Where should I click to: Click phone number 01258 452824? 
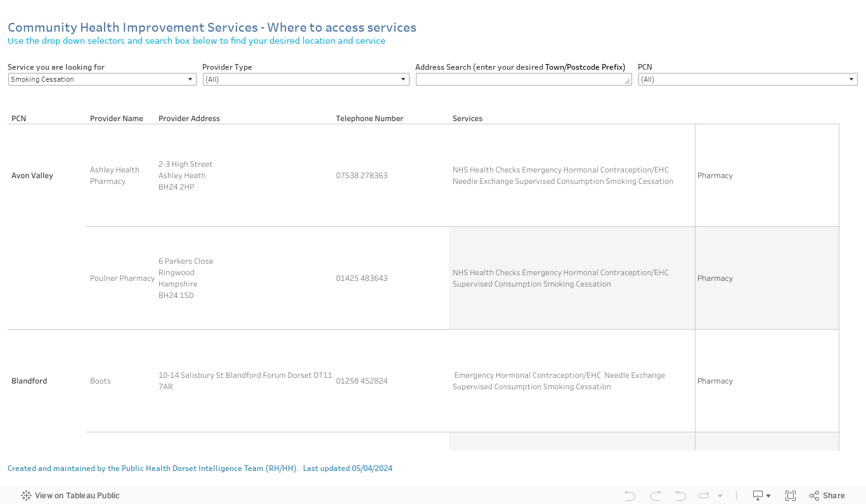pyautogui.click(x=361, y=381)
